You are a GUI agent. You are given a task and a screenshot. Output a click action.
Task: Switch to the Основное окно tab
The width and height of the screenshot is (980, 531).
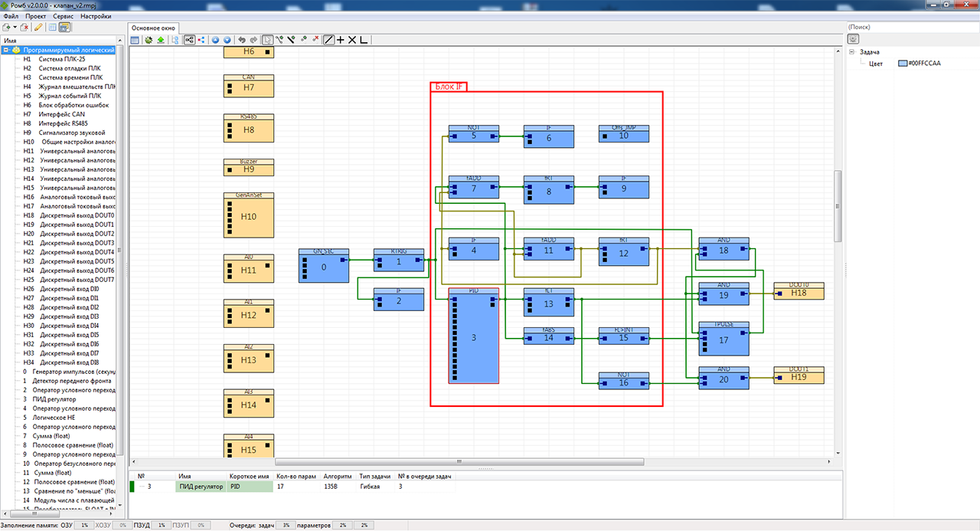tap(154, 28)
